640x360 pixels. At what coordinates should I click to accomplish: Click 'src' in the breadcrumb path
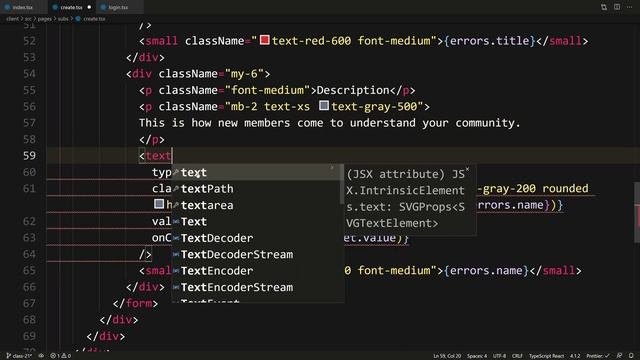28,19
